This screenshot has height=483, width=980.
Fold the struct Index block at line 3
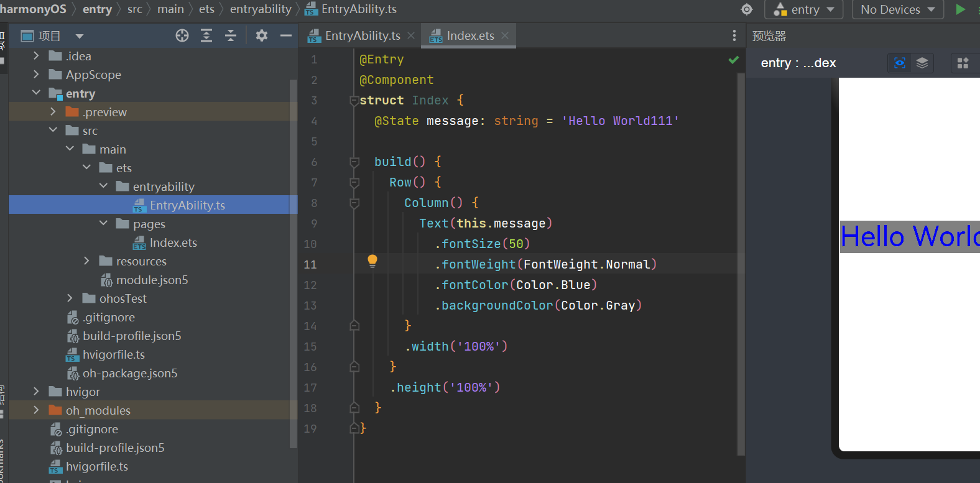pyautogui.click(x=354, y=101)
